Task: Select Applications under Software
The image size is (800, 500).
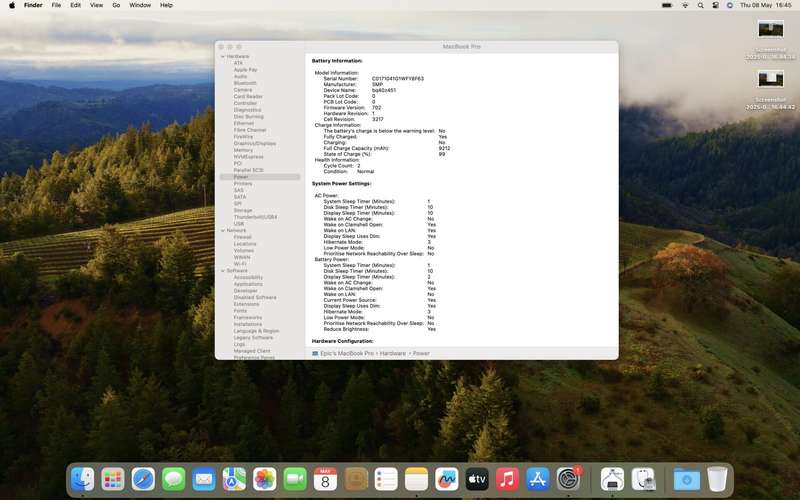Action: (x=248, y=284)
